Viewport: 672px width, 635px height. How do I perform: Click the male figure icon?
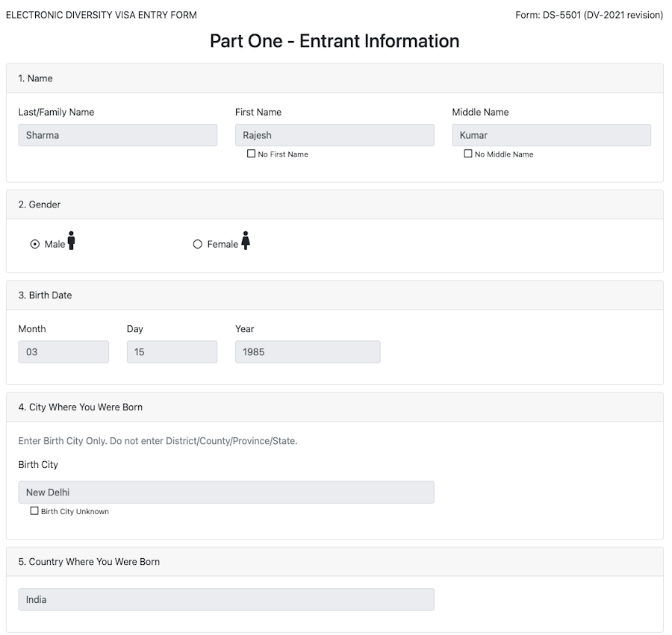(x=72, y=241)
